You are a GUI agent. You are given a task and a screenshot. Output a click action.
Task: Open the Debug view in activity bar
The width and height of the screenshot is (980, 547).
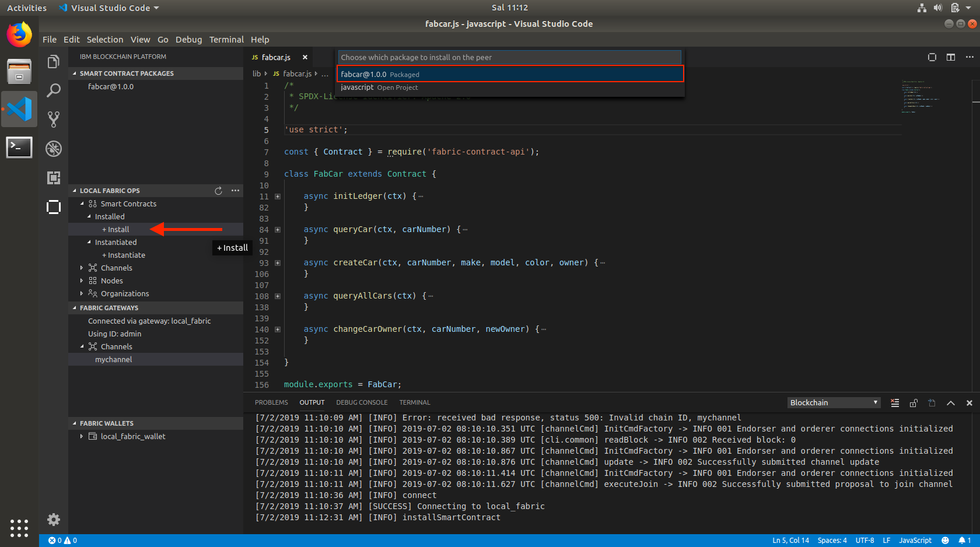point(54,149)
